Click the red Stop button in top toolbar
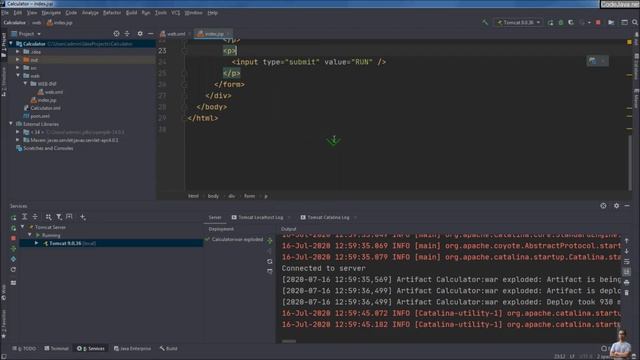This screenshot has width=640, height=360. click(598, 22)
